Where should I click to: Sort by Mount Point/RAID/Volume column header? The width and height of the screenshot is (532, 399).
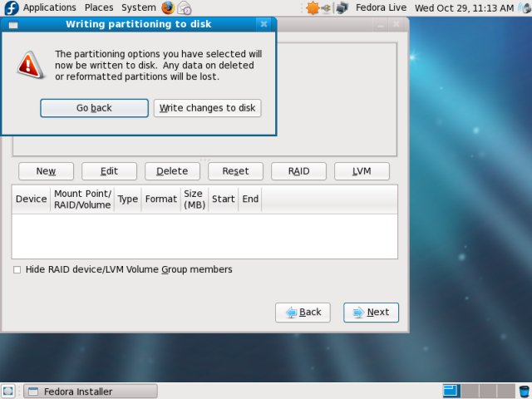pos(82,199)
